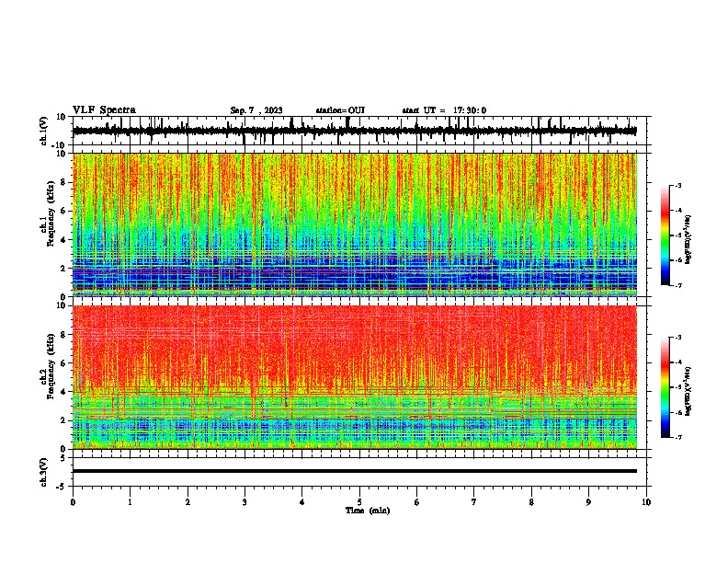
Task: Click time axis tick label "1"
Action: coord(130,502)
